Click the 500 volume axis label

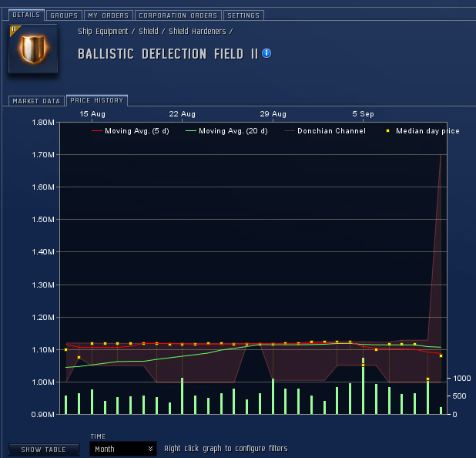click(x=459, y=396)
